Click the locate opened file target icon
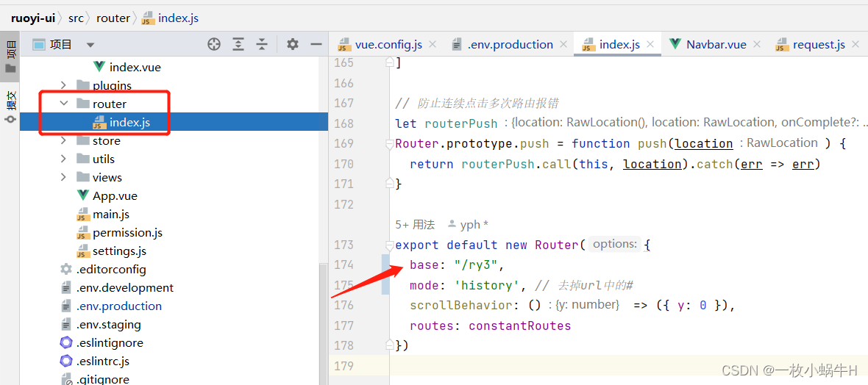The height and width of the screenshot is (385, 868). (214, 45)
